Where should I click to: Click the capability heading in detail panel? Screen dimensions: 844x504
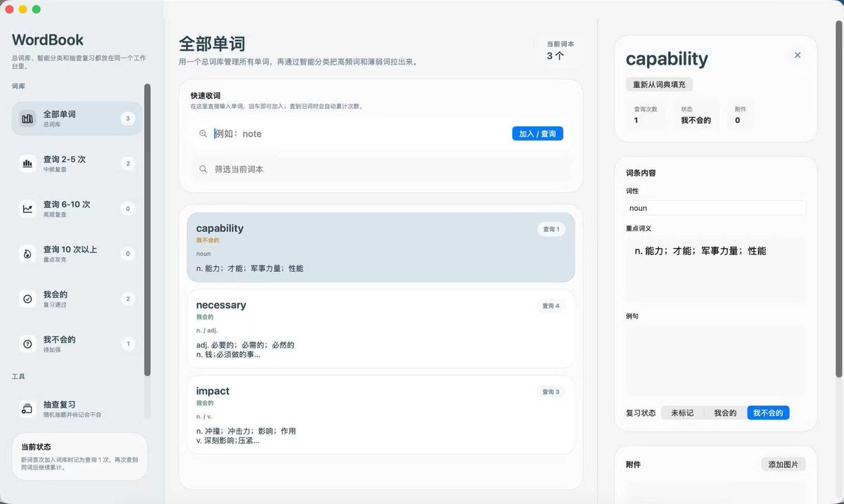click(x=667, y=59)
